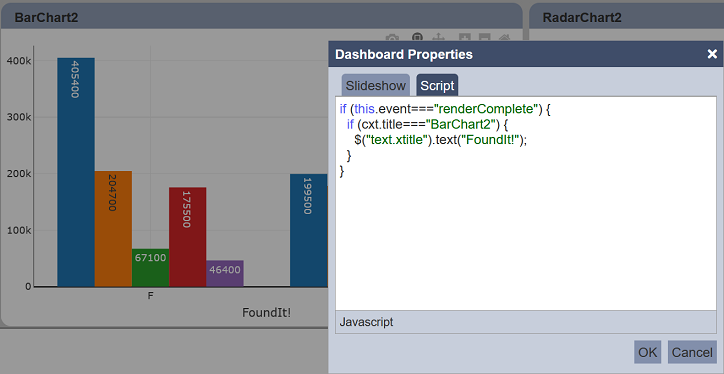The width and height of the screenshot is (724, 374).
Task: Click the green bar labeled 67100
Action: tap(151, 268)
